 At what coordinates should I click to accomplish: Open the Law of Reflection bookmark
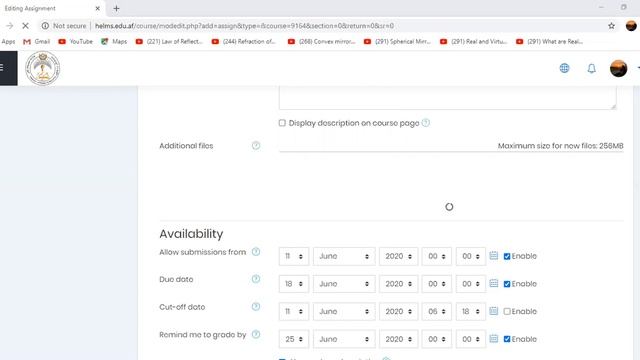click(169, 42)
